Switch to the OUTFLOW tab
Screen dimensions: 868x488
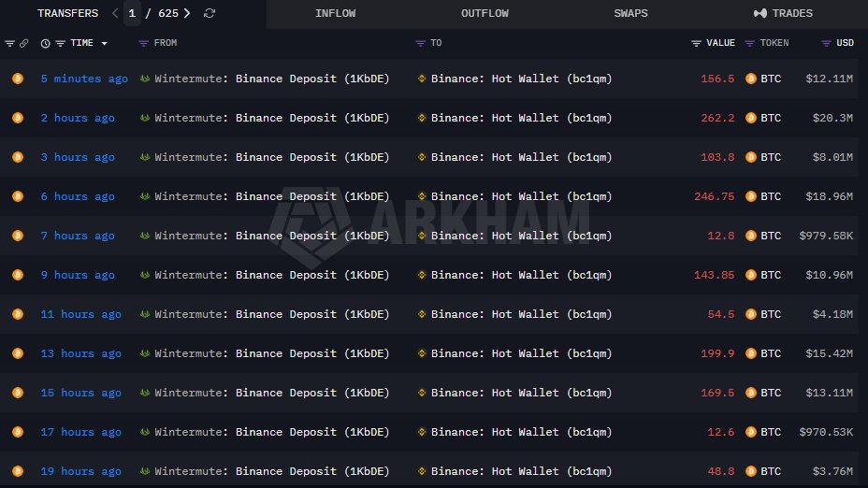(485, 13)
